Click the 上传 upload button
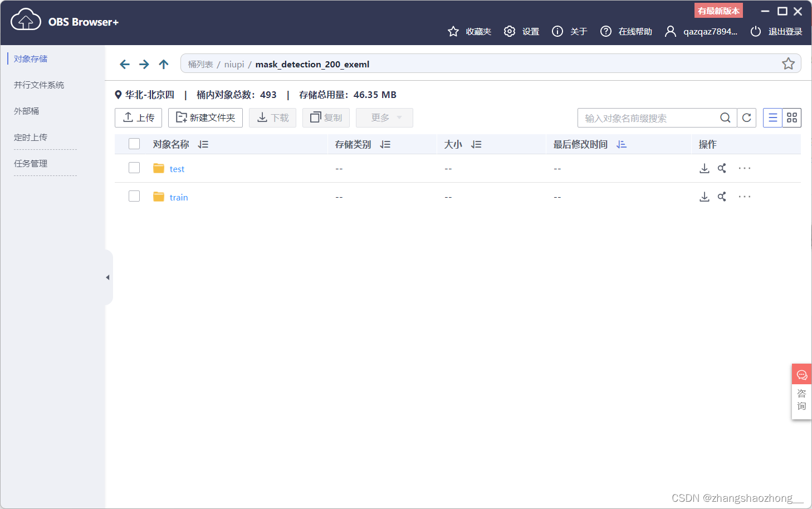 click(x=138, y=118)
